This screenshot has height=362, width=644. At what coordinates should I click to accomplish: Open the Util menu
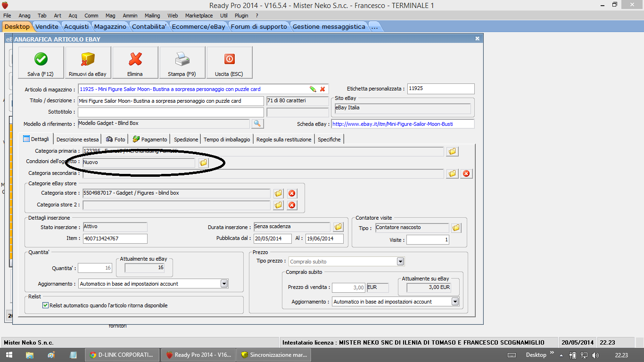pos(223,16)
